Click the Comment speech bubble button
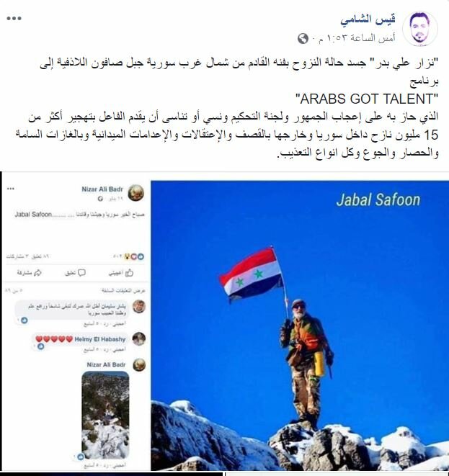 point(75,273)
